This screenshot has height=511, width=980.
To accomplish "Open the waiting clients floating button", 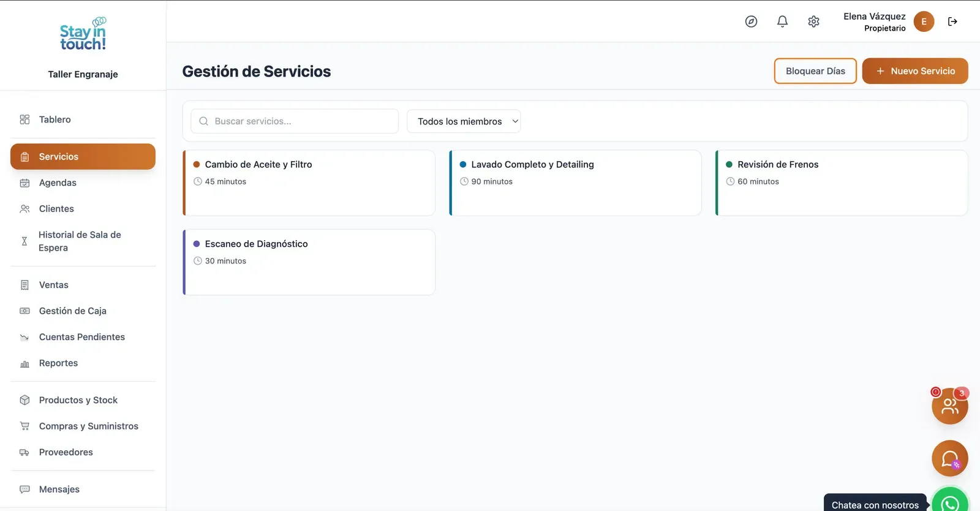I will click(x=949, y=406).
